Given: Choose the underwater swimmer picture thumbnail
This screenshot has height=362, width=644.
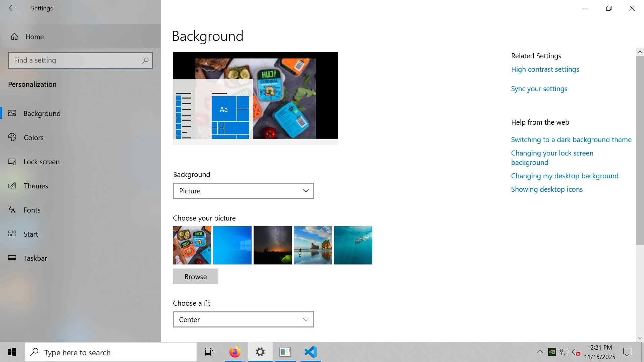Looking at the screenshot, I should tap(353, 245).
